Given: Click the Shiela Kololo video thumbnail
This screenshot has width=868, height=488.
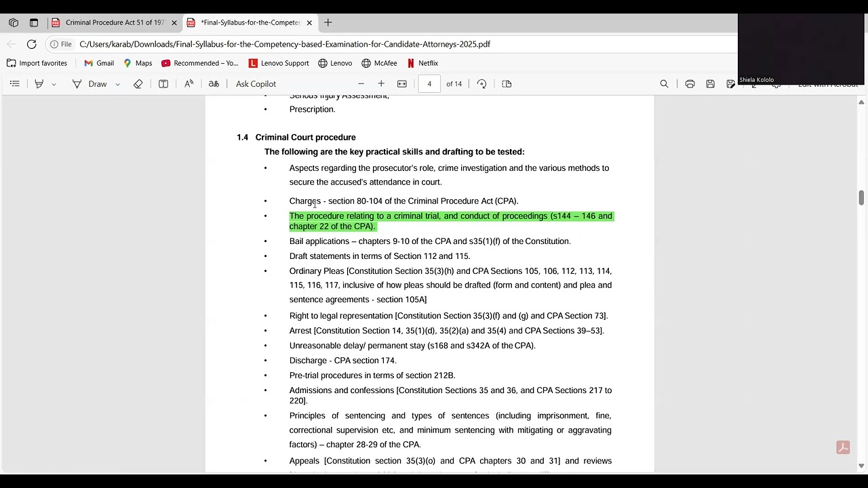Looking at the screenshot, I should [800, 49].
